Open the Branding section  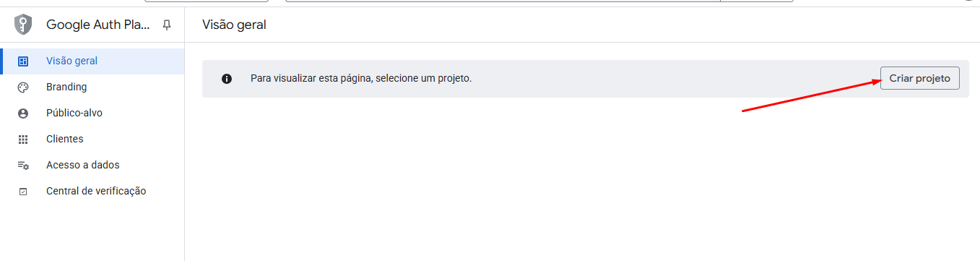pyautogui.click(x=92, y=87)
